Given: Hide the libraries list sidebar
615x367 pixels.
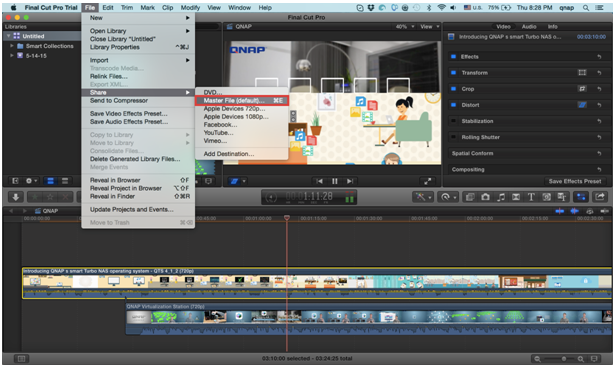Looking at the screenshot, I should coord(15,181).
